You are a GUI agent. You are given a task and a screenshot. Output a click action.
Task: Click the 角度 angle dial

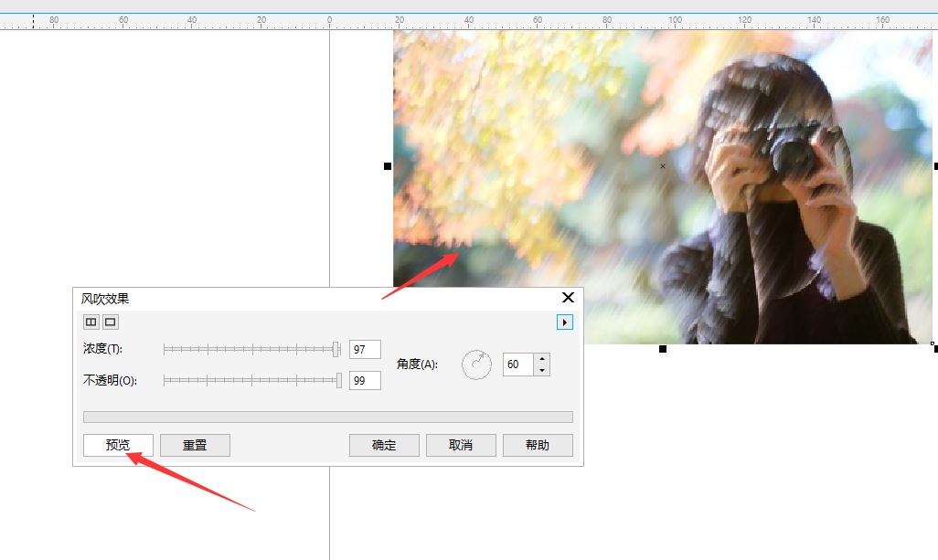(476, 365)
